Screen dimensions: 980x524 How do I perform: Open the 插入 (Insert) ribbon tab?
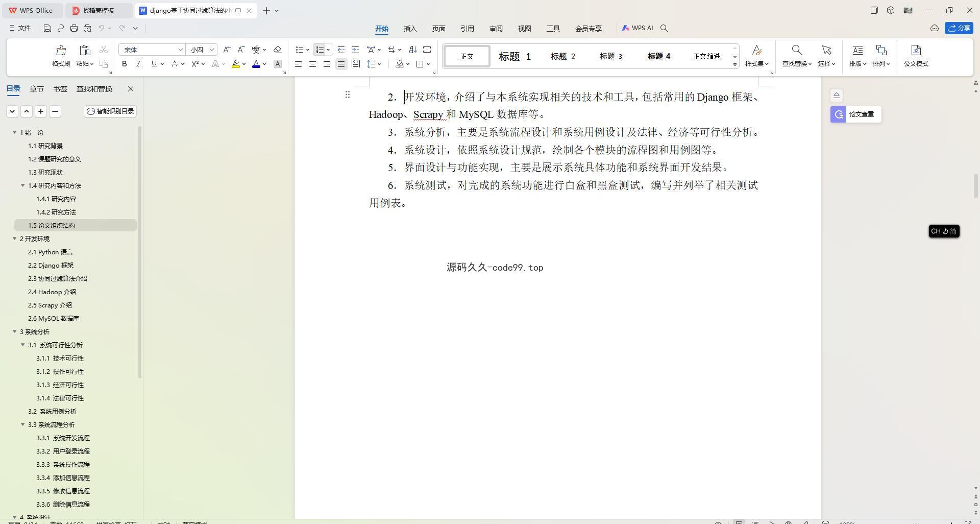[x=410, y=29]
